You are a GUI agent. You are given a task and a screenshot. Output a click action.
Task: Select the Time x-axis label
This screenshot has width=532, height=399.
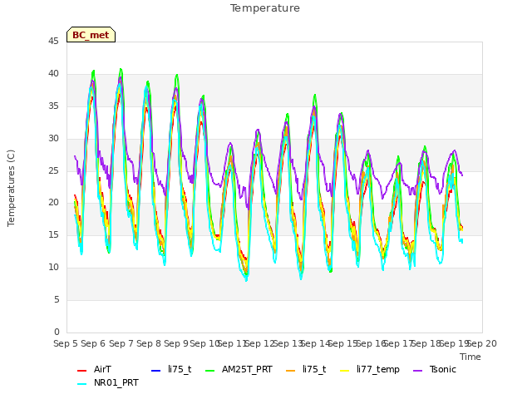470,357
